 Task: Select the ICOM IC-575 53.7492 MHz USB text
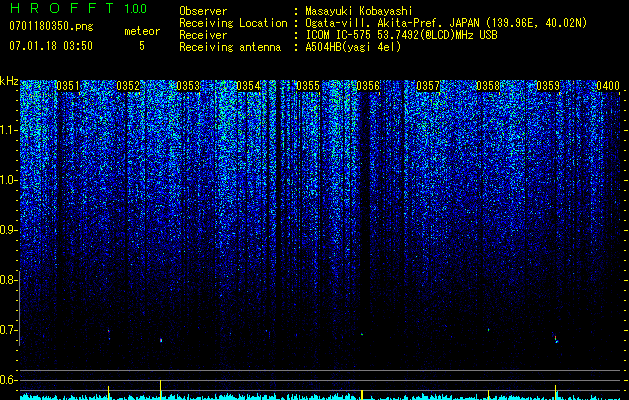click(x=401, y=35)
